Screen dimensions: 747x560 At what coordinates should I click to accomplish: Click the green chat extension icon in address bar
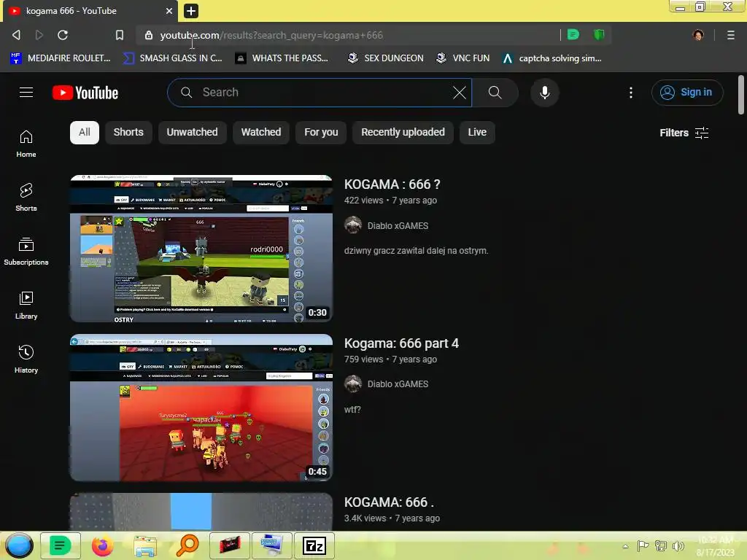573,34
